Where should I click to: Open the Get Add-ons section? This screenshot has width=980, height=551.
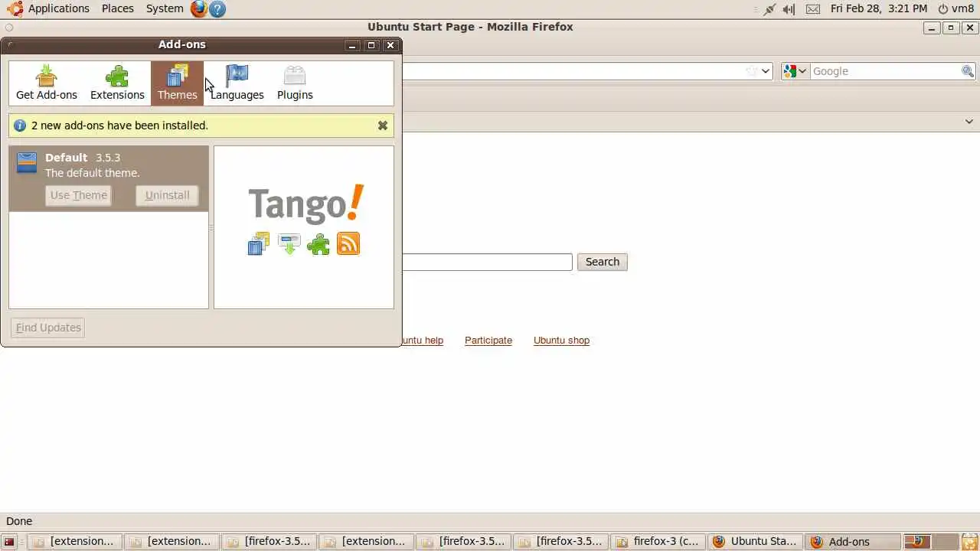(x=47, y=83)
